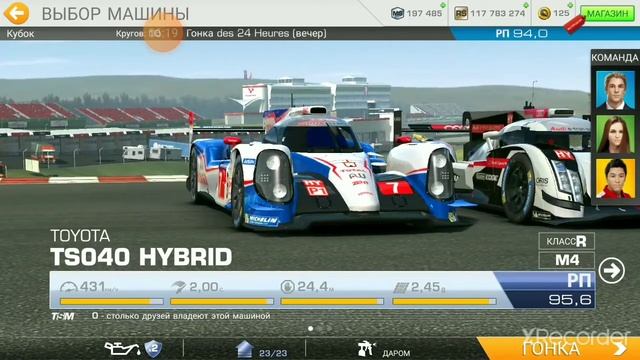Tap the TSM friends logo
The image size is (640, 360).
(62, 316)
